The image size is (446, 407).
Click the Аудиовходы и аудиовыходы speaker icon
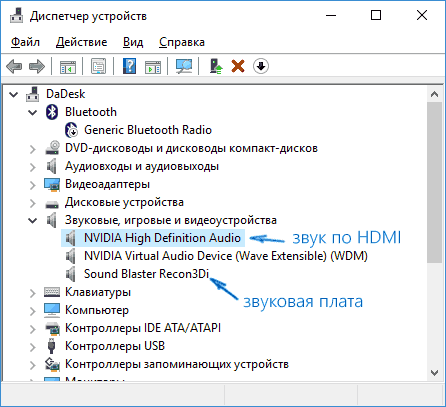click(52, 166)
